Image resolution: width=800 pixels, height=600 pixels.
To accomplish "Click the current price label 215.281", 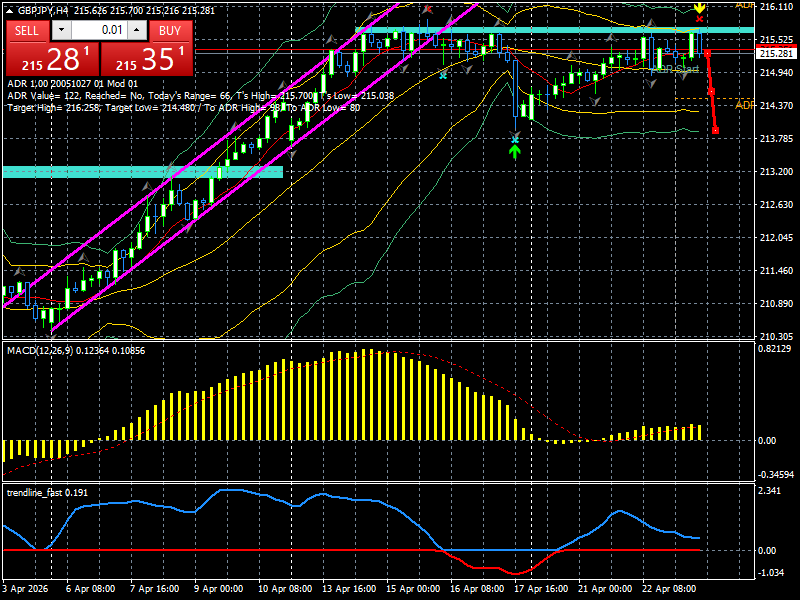I will [776, 54].
